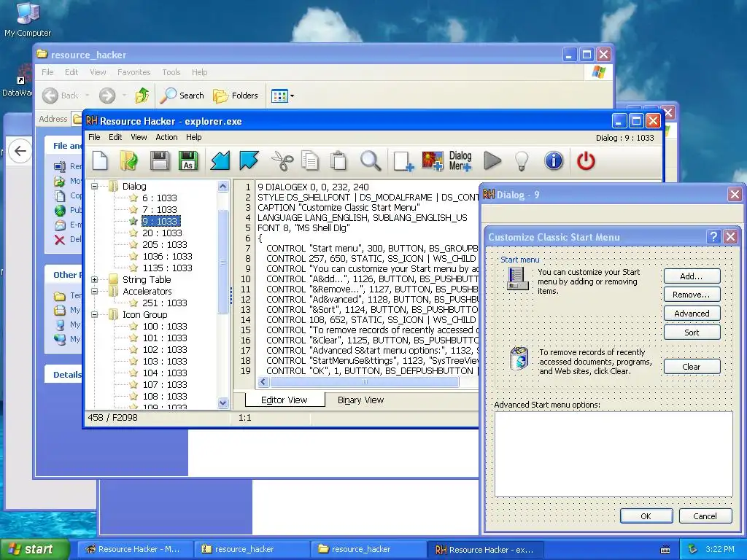
Task: Click the editor scrollbar left arrow
Action: [x=263, y=381]
